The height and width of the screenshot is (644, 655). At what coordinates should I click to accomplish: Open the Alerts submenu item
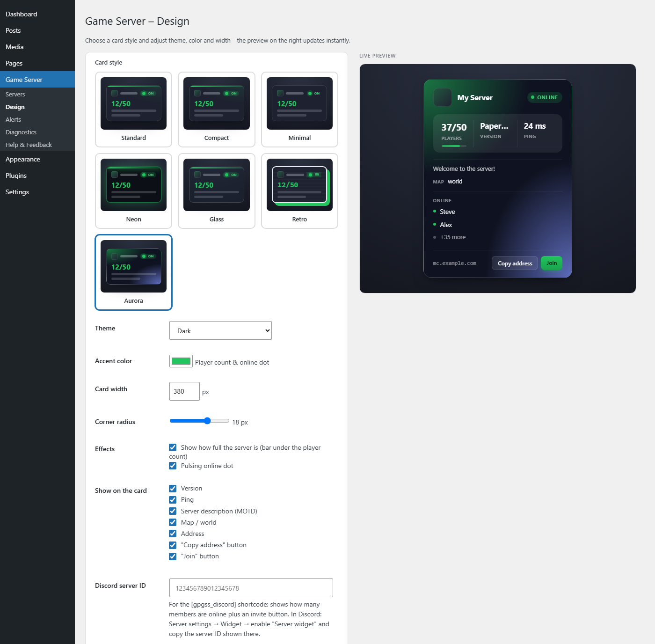[x=37, y=119]
